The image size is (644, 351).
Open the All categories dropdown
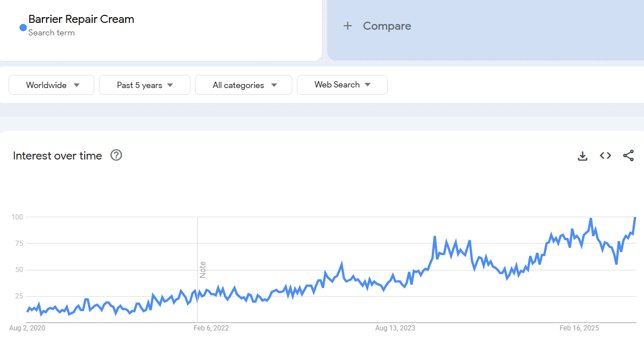pyautogui.click(x=244, y=85)
